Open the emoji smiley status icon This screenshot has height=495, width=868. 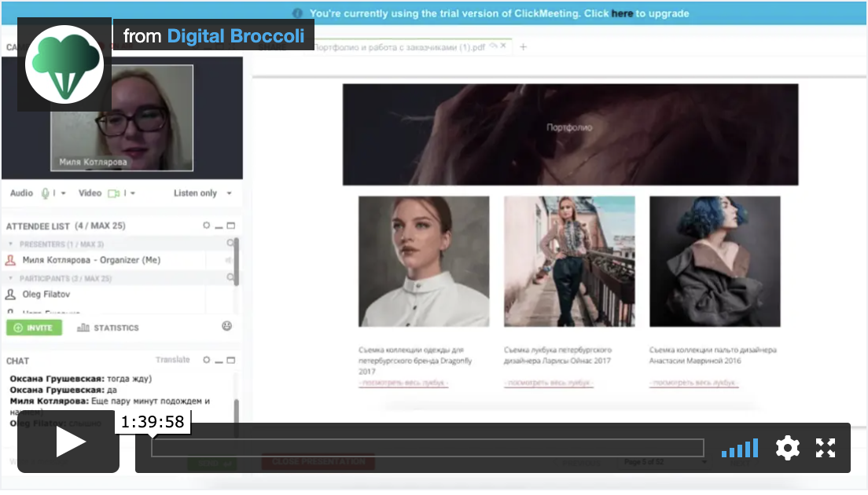(227, 326)
